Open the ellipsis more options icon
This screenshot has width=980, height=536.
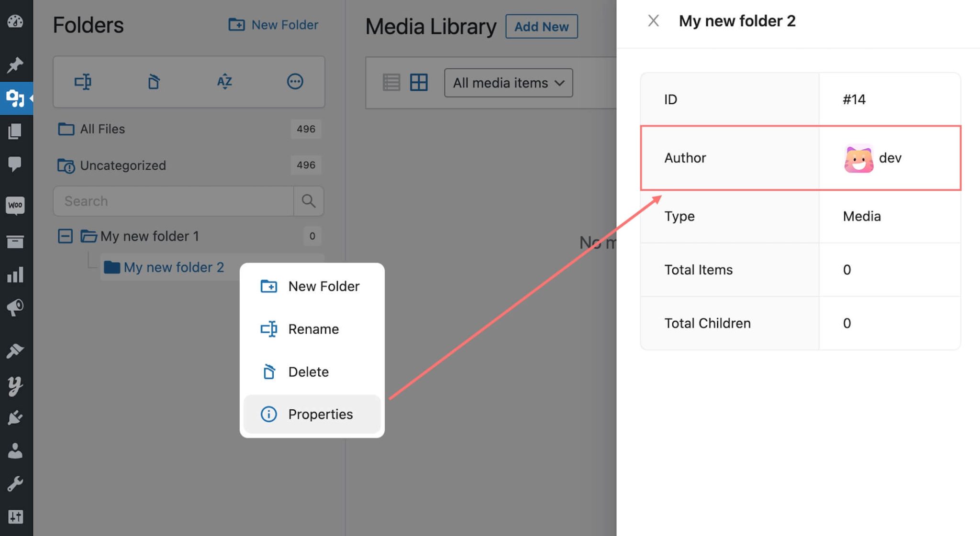(295, 82)
